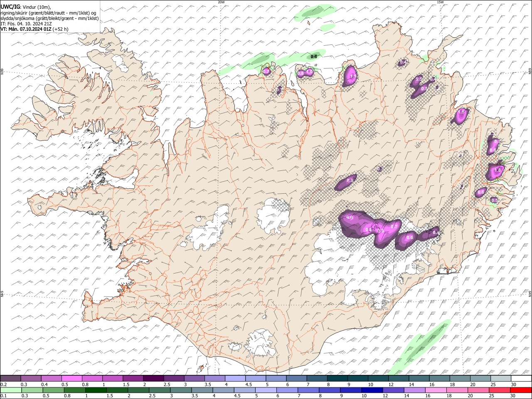The width and height of the screenshot is (532, 399).
Task: Click the 1.5 snow value in the northeast
Action: coord(461,112)
